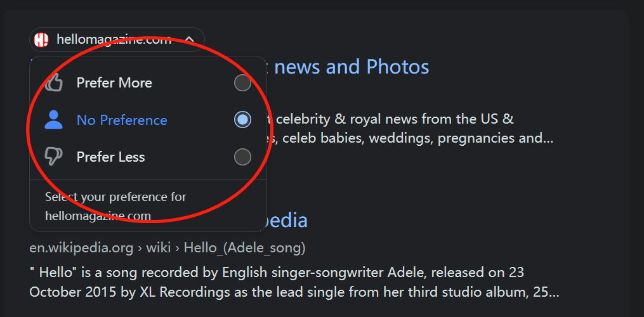Open the "news and Photos" result title
This screenshot has height=317, width=644.
(x=352, y=67)
